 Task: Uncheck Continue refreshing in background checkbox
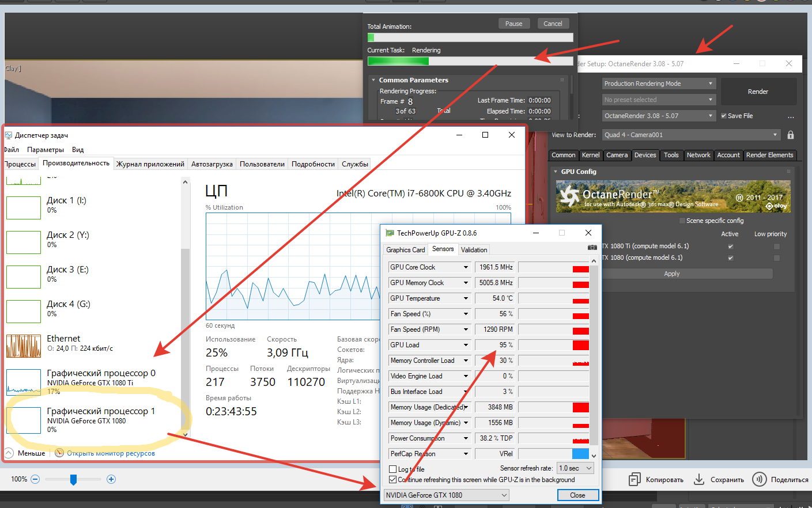[x=393, y=480]
